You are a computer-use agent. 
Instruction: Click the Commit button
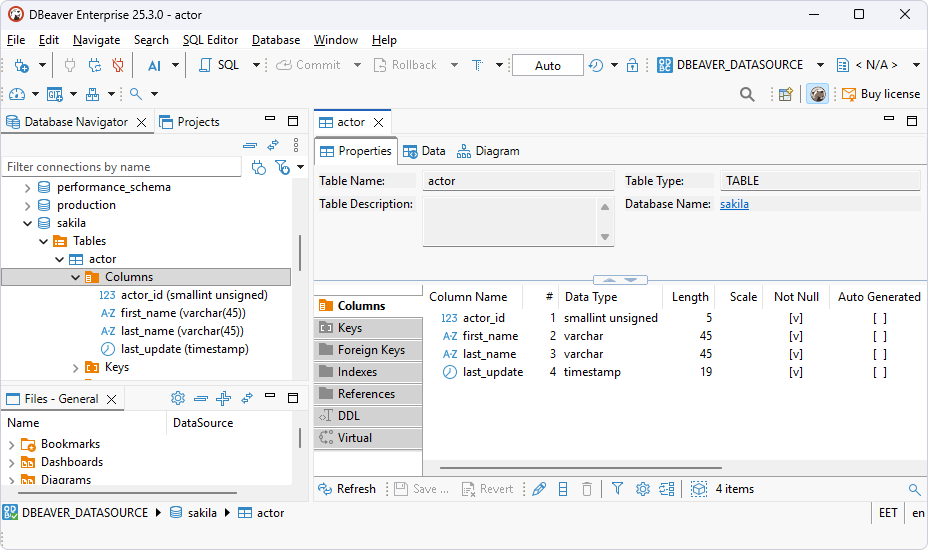(308, 65)
